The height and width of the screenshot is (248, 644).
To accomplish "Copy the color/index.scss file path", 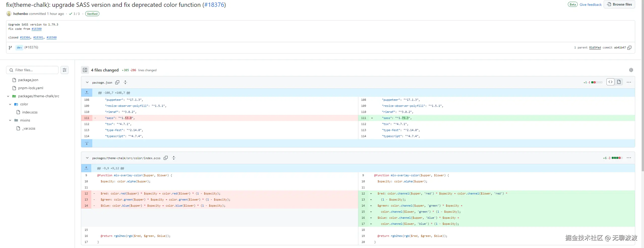I will pyautogui.click(x=166, y=158).
